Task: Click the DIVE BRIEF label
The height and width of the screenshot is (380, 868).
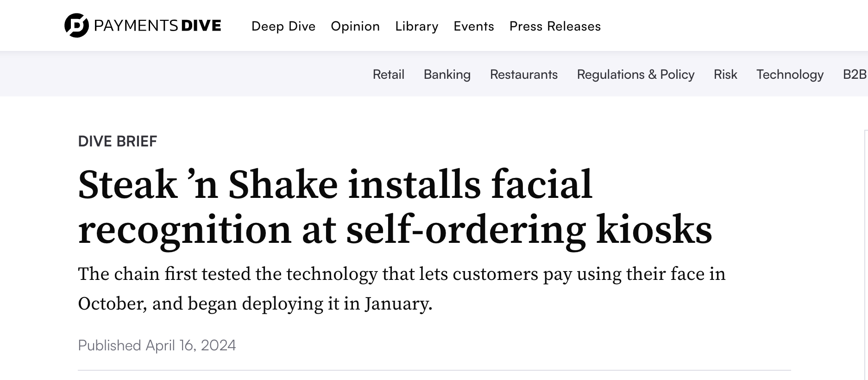Action: [x=118, y=141]
